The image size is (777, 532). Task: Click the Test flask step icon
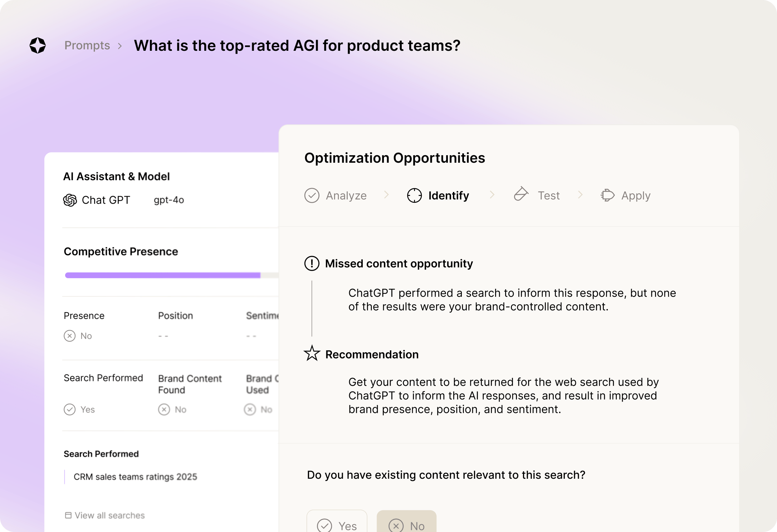(521, 194)
